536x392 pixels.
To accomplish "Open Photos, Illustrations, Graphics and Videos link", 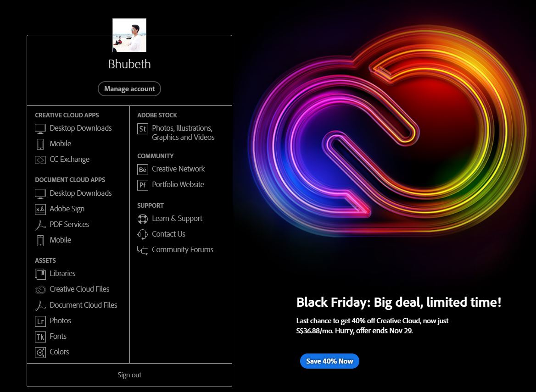I will pyautogui.click(x=183, y=133).
